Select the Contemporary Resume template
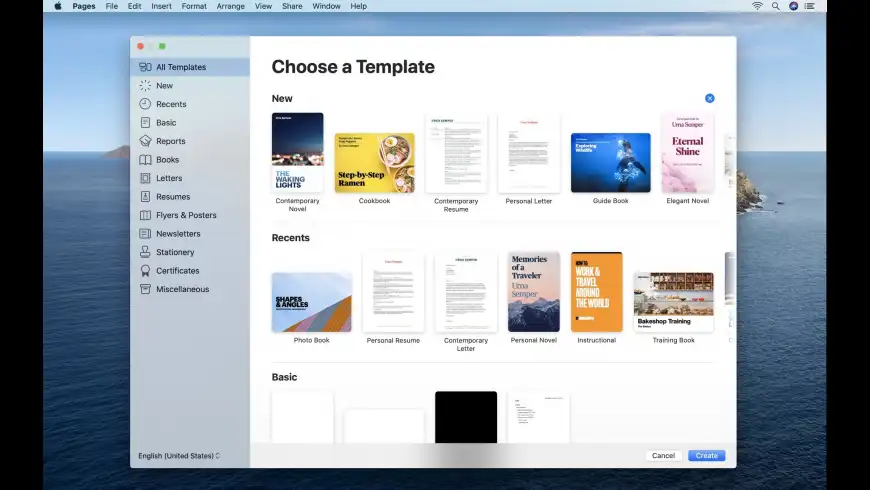This screenshot has height=490, width=870. point(456,153)
